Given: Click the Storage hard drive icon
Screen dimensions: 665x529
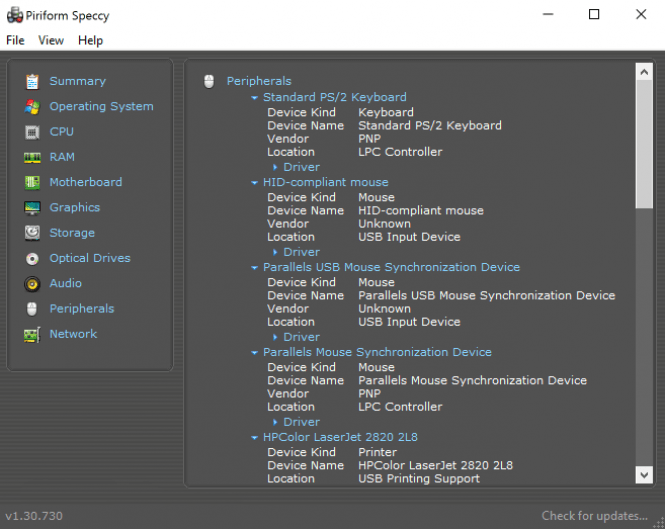Looking at the screenshot, I should coord(32,233).
